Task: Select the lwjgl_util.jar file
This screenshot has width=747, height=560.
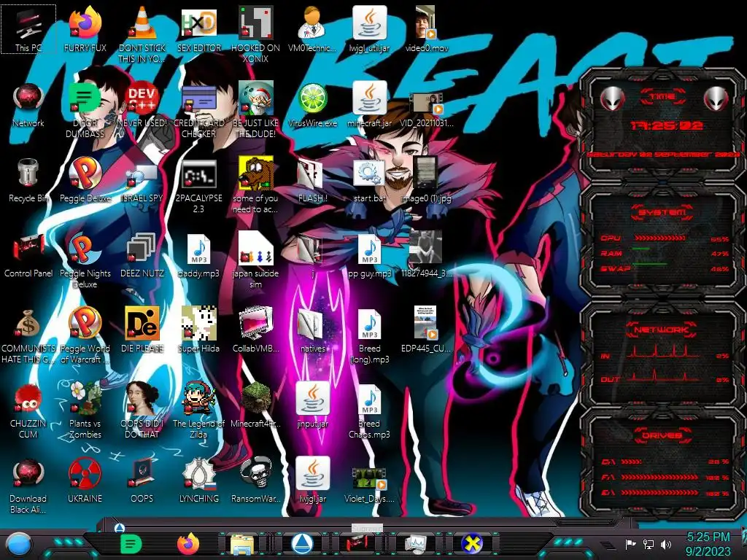Action: [369, 28]
